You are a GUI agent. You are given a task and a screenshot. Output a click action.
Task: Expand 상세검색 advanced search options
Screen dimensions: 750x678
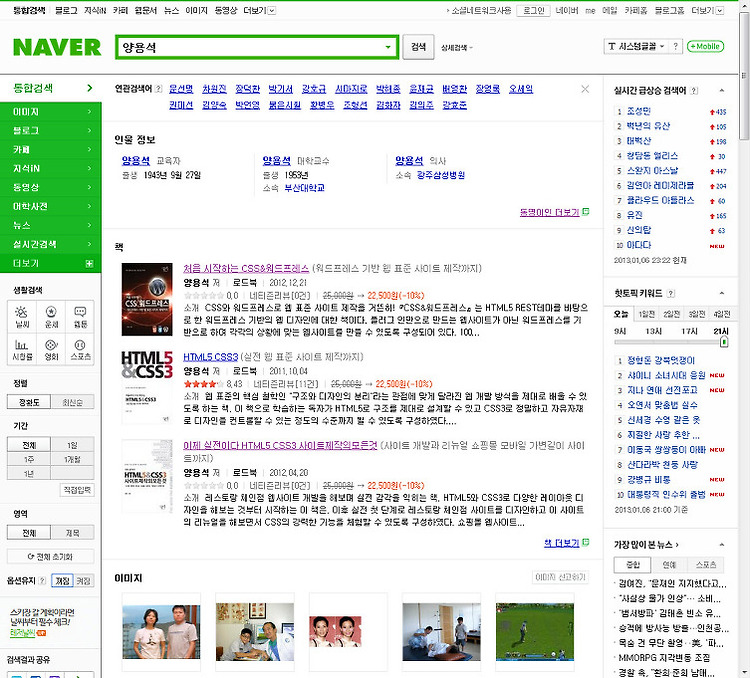(x=456, y=47)
